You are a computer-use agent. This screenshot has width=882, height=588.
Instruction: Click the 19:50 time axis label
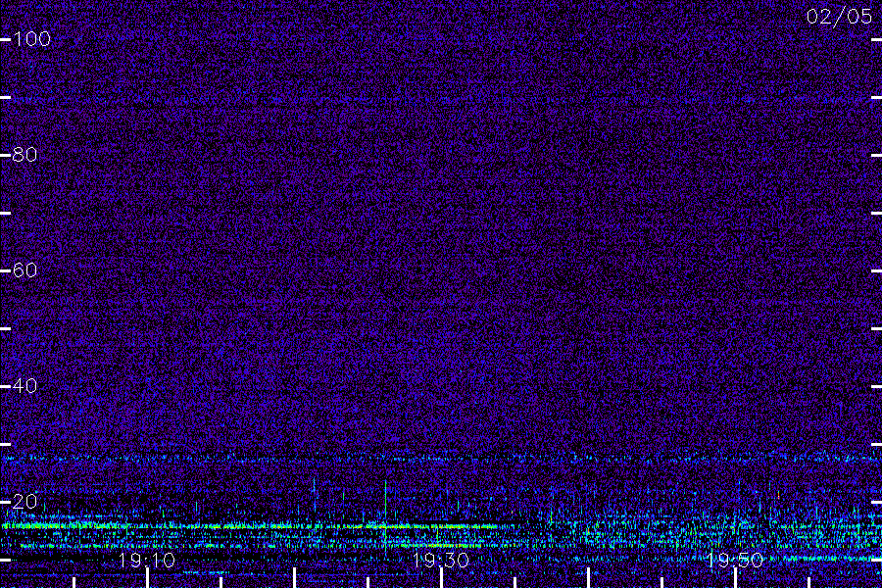pyautogui.click(x=735, y=560)
